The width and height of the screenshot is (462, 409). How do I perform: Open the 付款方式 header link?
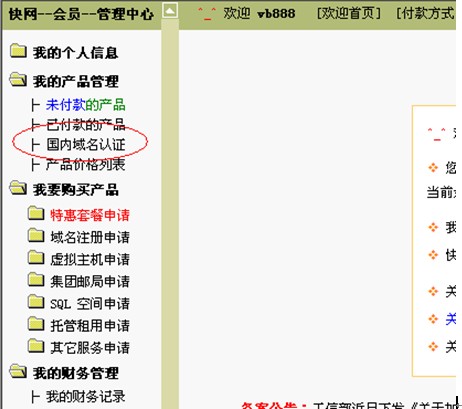pos(426,13)
